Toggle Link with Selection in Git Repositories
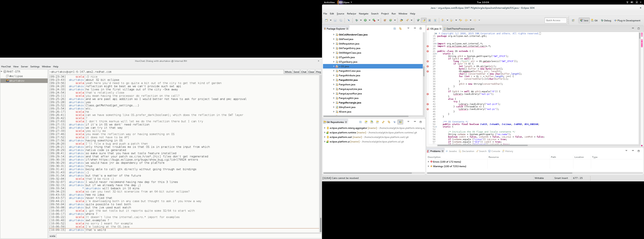Screen dimensions: 644x239 (389, 122)
